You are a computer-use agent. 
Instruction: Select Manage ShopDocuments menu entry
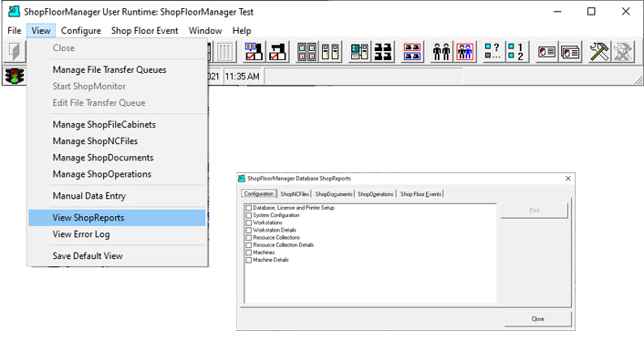click(117, 158)
